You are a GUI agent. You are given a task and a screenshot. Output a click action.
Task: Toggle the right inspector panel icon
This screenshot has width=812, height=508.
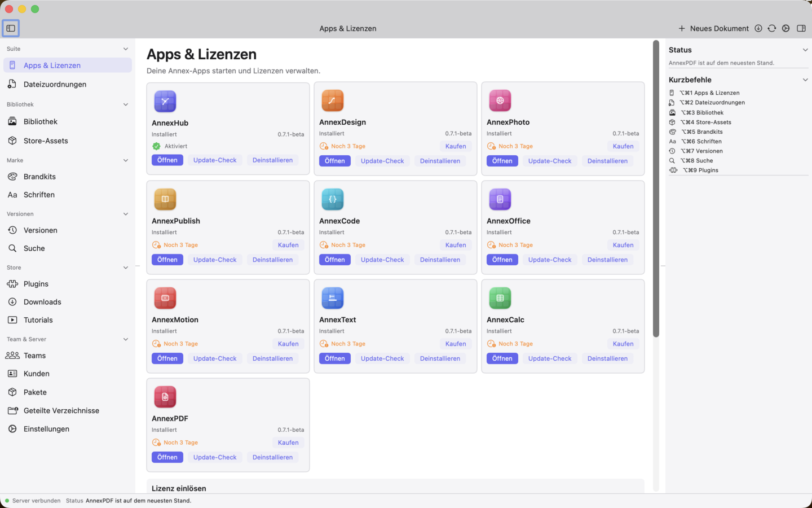(x=801, y=28)
